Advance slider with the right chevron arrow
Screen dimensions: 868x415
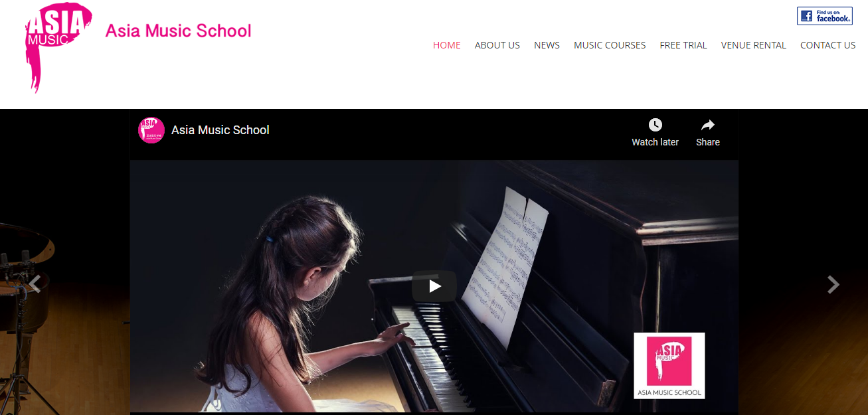(x=833, y=284)
